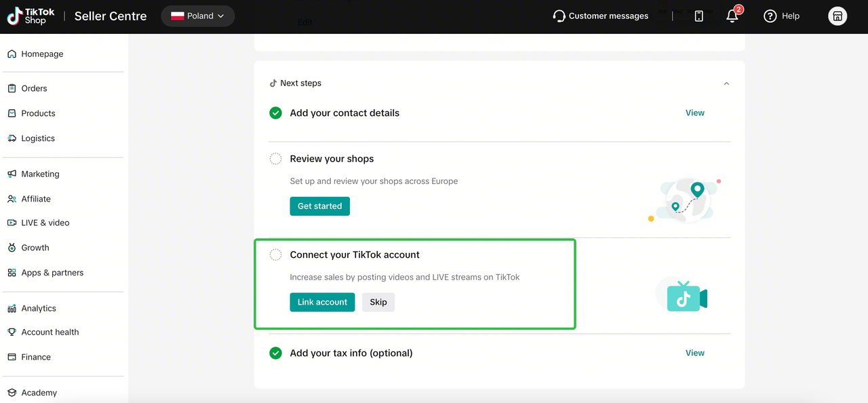This screenshot has height=403, width=868.
Task: Click the Analytics chart icon
Action: (x=12, y=309)
